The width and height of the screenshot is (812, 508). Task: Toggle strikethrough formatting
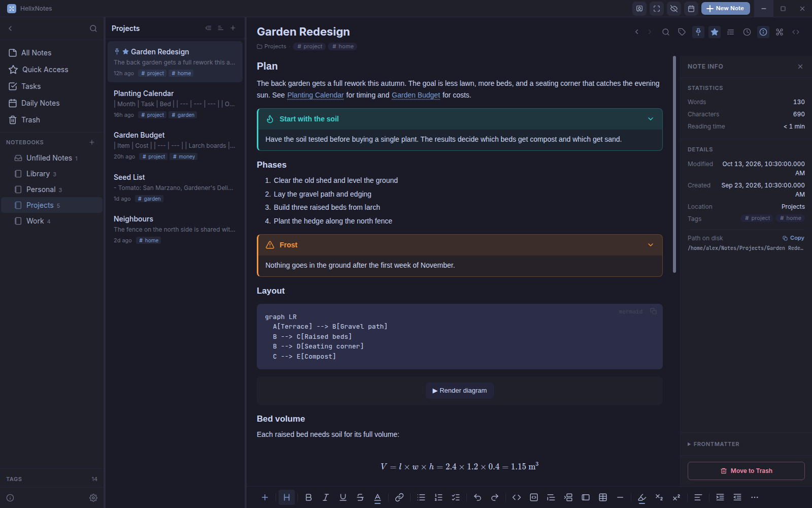coord(360,497)
